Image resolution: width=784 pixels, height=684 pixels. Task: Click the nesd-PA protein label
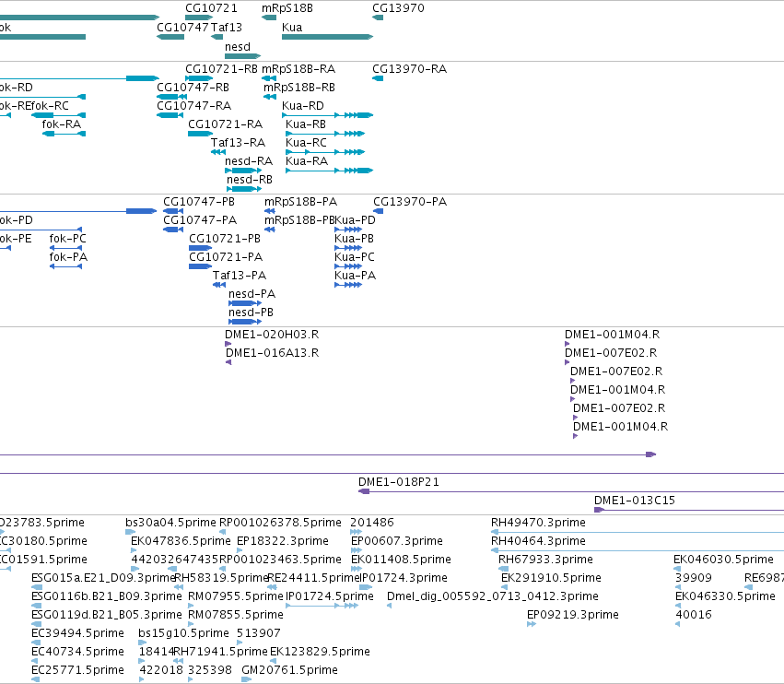[252, 294]
